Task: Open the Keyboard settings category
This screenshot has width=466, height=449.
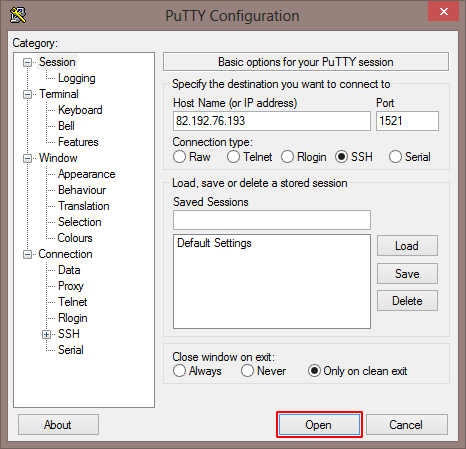Action: coord(80,110)
